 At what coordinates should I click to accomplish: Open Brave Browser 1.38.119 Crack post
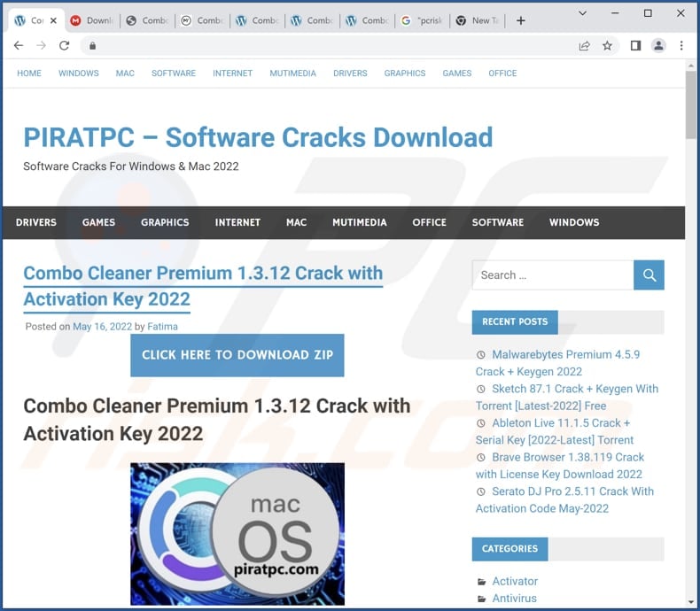pos(560,466)
